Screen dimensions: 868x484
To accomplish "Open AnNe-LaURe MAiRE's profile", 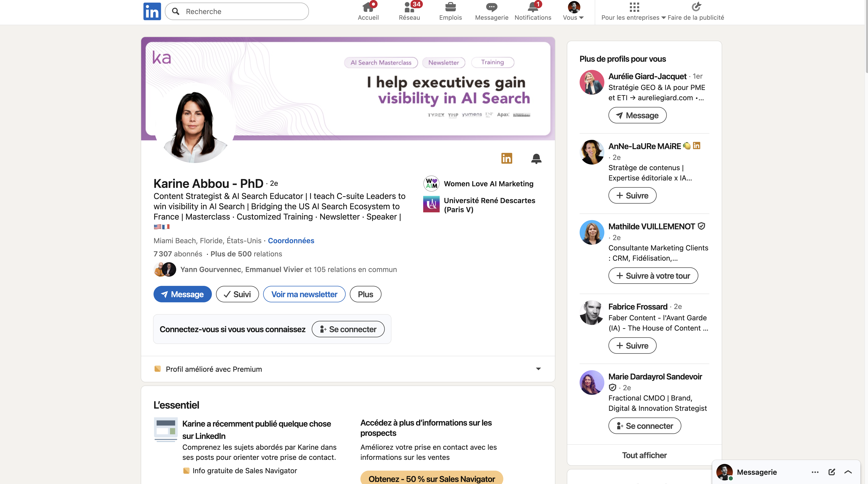I will point(644,146).
